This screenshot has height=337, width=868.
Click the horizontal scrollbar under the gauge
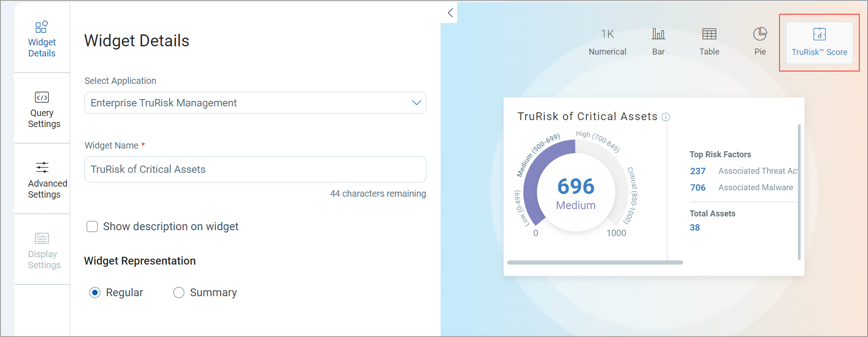coord(595,263)
